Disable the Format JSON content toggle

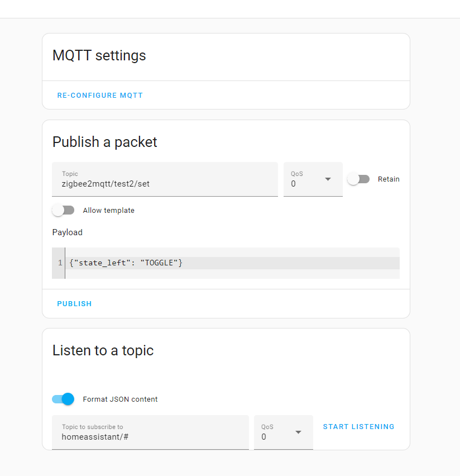tap(63, 399)
